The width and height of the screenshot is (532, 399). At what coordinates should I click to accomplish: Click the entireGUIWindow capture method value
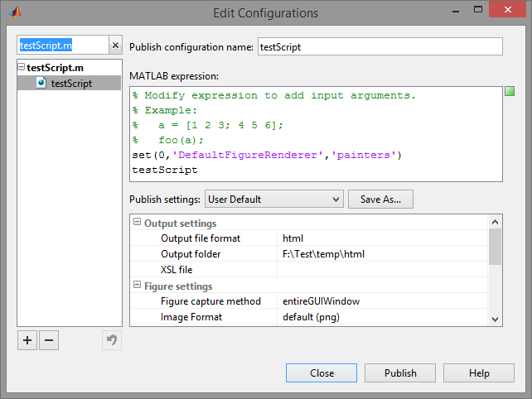[382, 301]
